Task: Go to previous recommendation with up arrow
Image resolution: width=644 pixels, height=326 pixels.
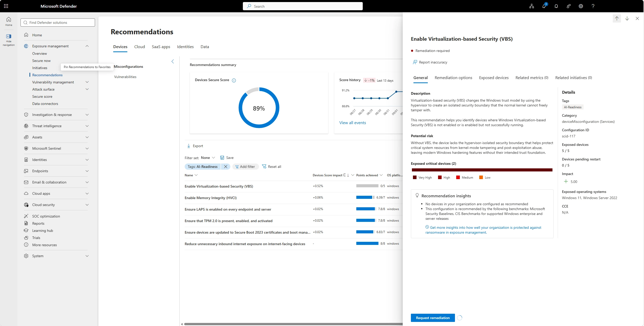Action: click(617, 18)
